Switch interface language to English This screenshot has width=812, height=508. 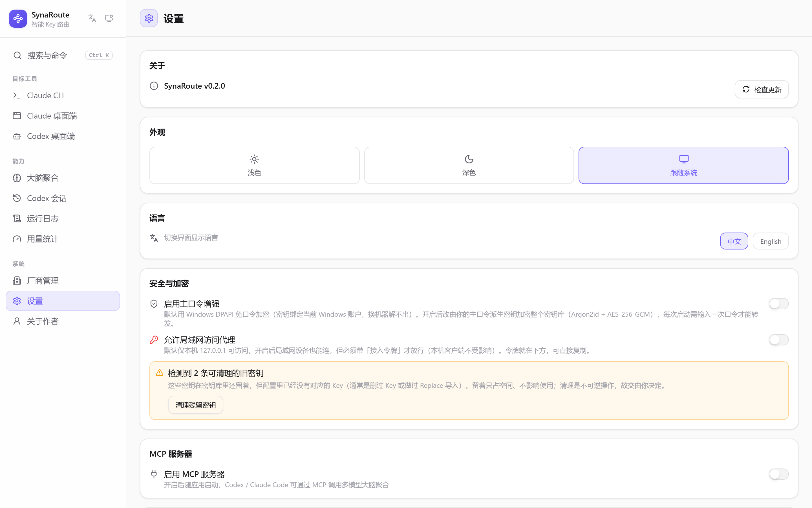771,241
